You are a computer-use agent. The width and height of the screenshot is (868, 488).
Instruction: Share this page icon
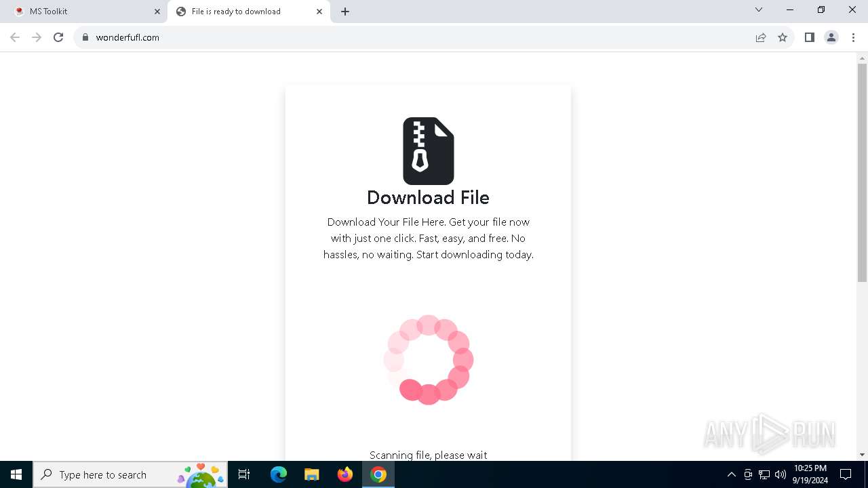761,37
